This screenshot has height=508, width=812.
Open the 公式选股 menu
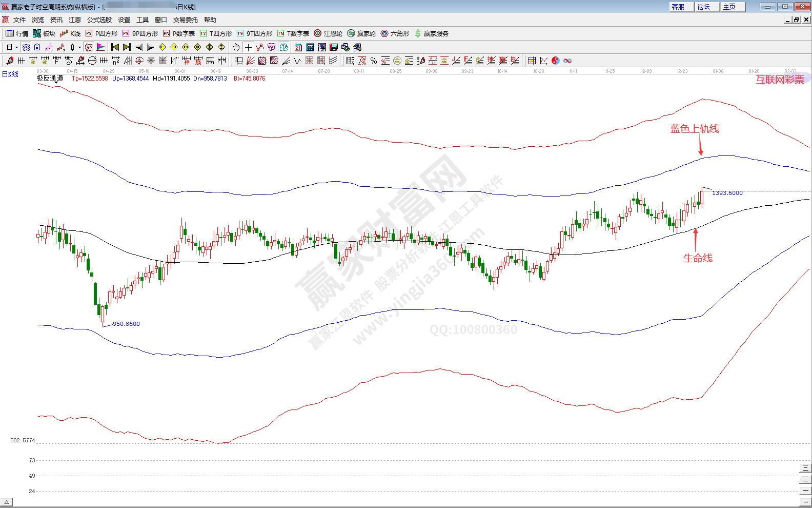click(99, 19)
